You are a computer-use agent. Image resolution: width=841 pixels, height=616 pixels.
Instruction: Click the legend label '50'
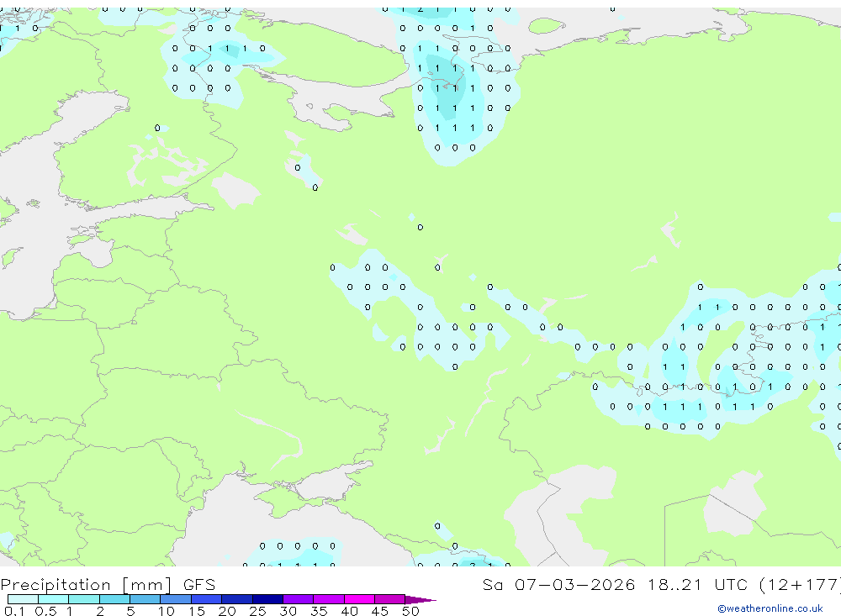tap(410, 611)
